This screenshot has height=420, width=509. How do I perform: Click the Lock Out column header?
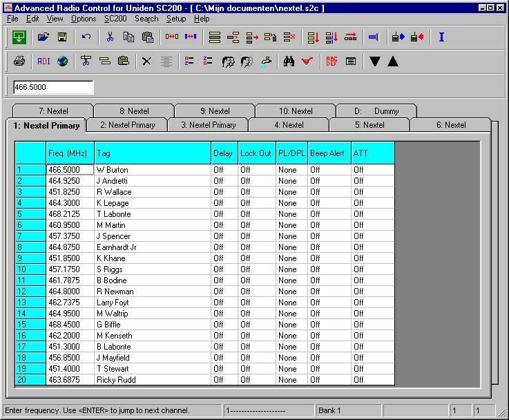pos(257,153)
